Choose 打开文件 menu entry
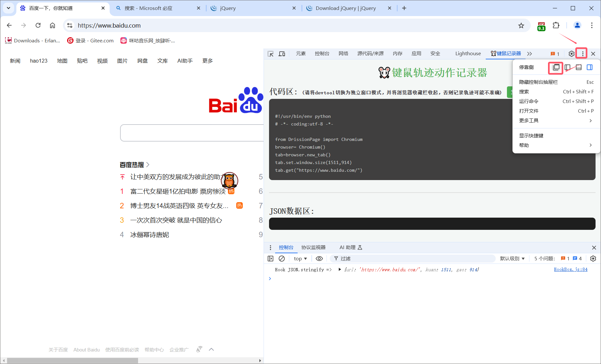The height and width of the screenshot is (364, 601). 556,111
